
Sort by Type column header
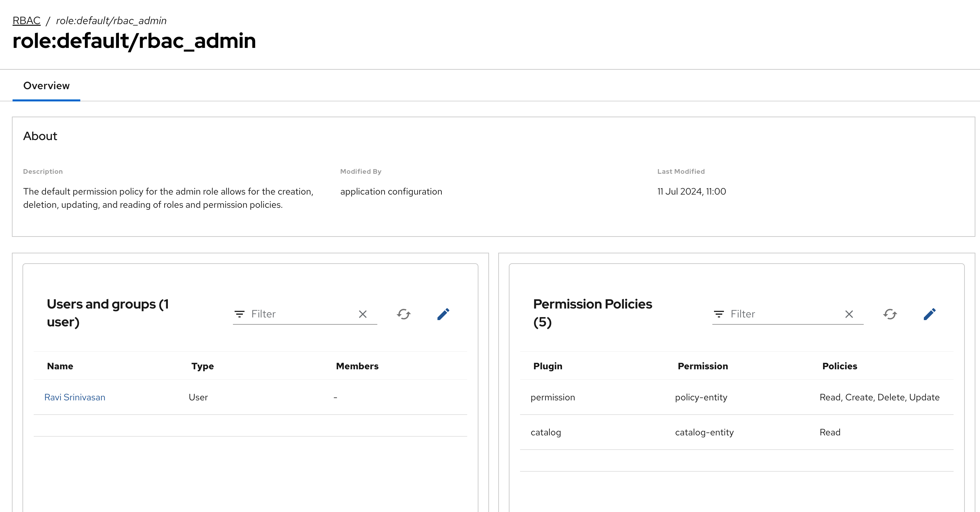coord(203,366)
